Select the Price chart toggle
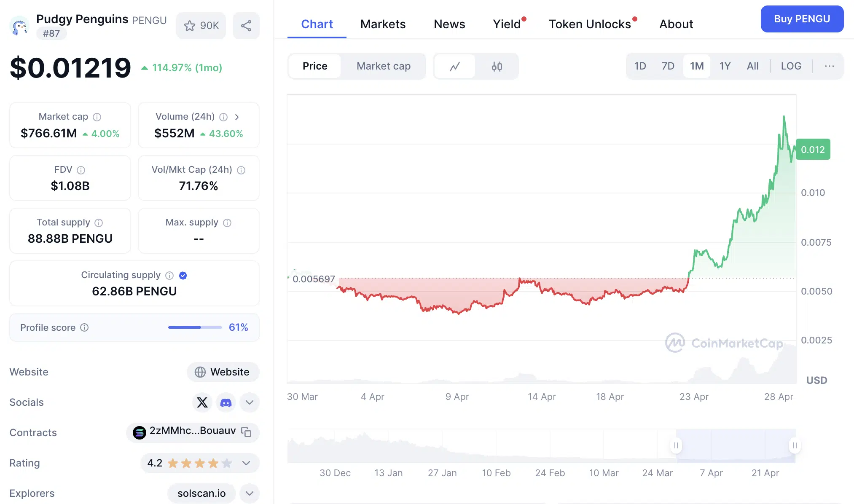The image size is (854, 504). [x=315, y=66]
